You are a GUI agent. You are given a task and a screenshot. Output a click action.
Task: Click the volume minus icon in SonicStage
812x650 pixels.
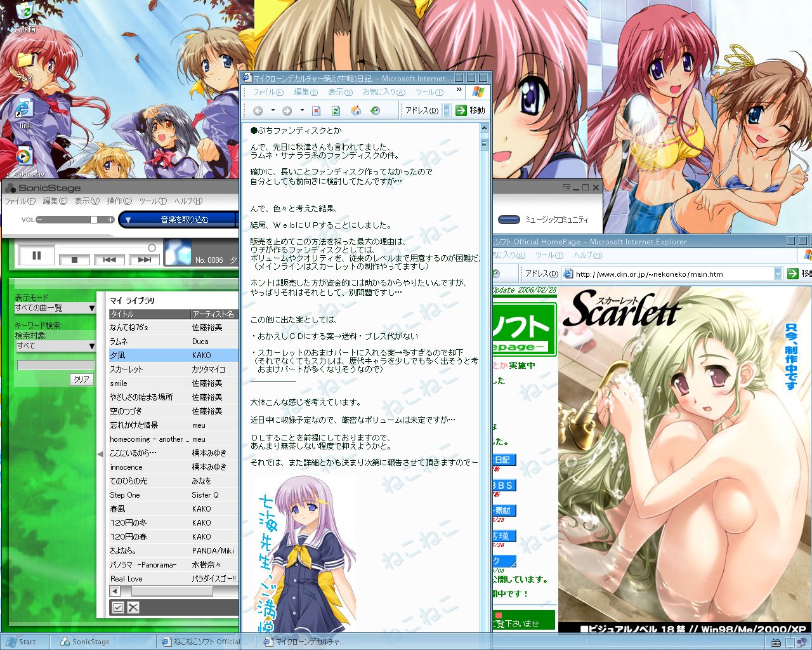click(39, 220)
